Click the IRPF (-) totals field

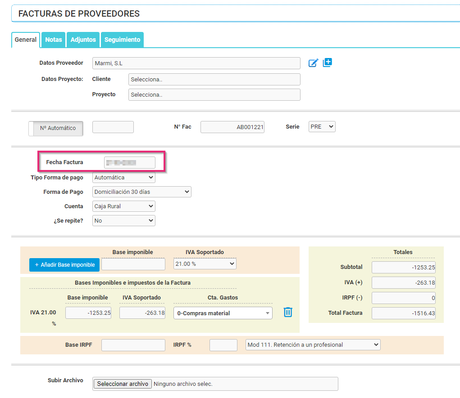click(x=403, y=298)
